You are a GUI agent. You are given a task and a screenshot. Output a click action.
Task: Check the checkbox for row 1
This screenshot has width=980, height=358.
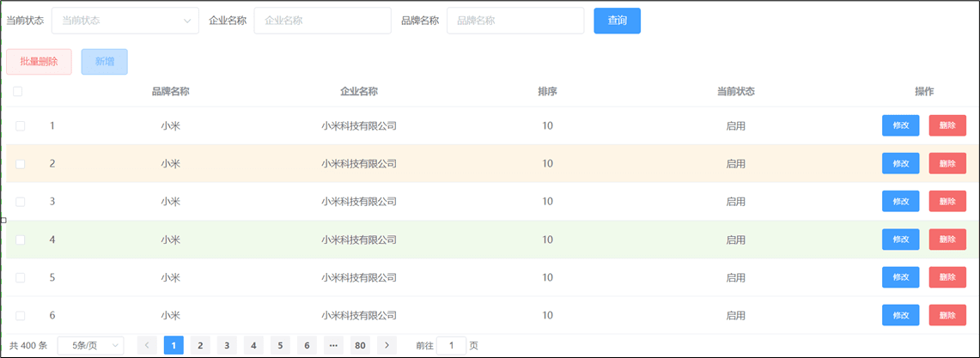21,126
